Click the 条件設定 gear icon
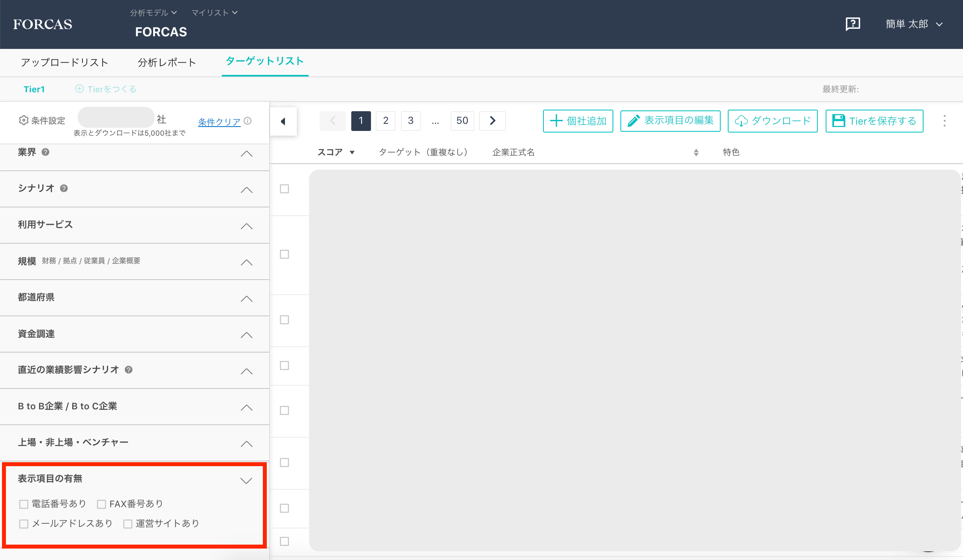Screen dimensions: 963x560 coord(24,120)
